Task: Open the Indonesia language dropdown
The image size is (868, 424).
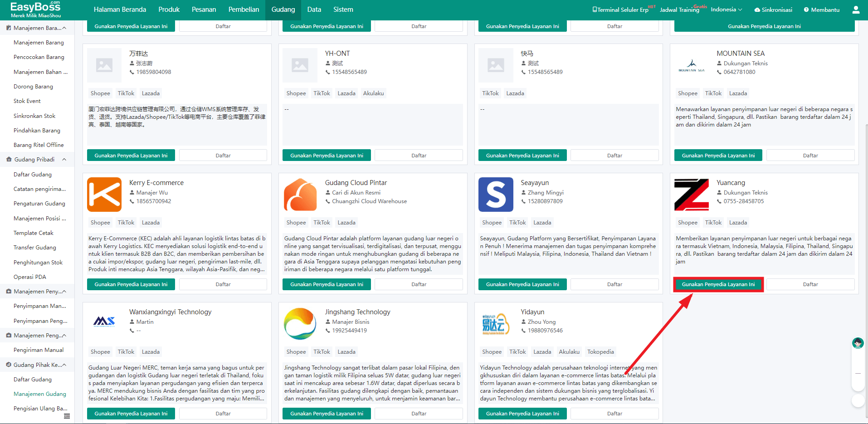Action: 726,10
